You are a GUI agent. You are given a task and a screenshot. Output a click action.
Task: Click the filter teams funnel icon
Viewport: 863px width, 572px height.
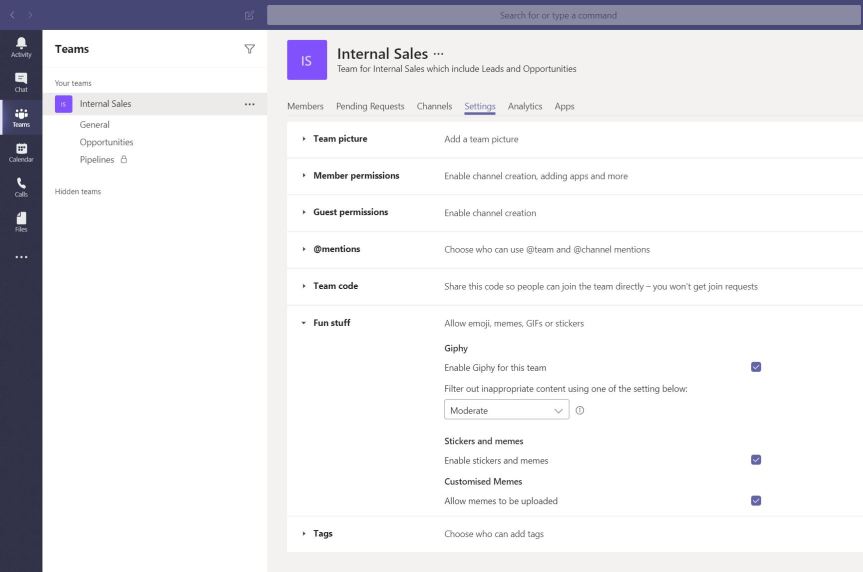coord(249,49)
